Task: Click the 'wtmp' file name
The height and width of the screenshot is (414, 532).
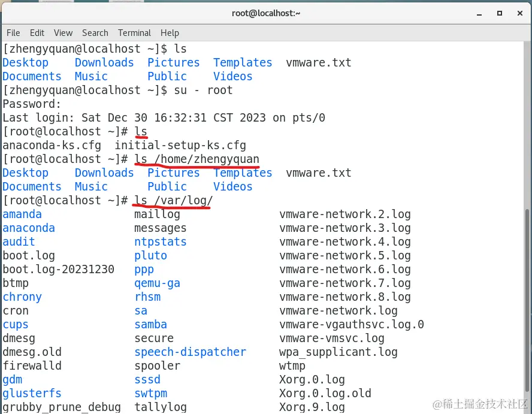Action: coord(292,366)
